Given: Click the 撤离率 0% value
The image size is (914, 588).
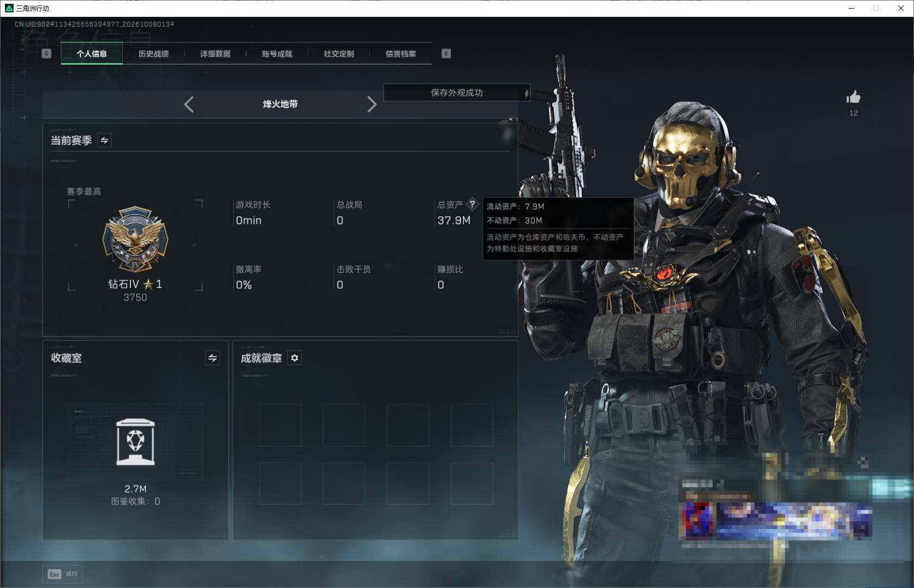Looking at the screenshot, I should (243, 285).
